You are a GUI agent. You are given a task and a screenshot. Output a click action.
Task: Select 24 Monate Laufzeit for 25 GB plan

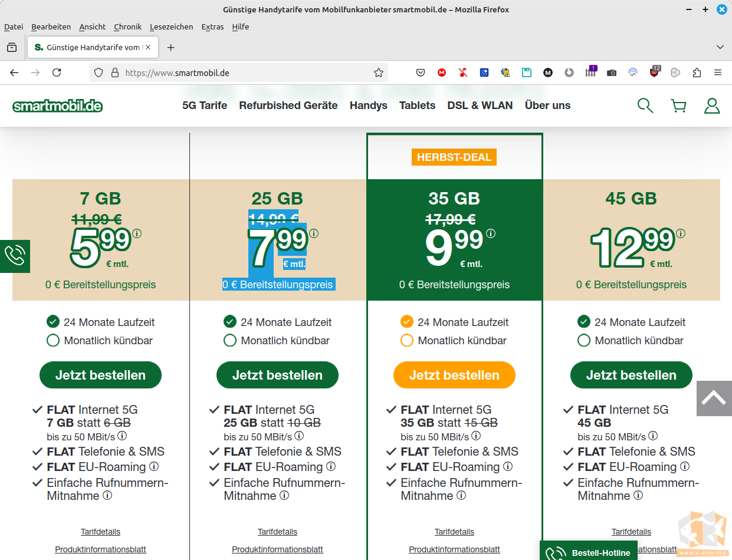coord(230,322)
